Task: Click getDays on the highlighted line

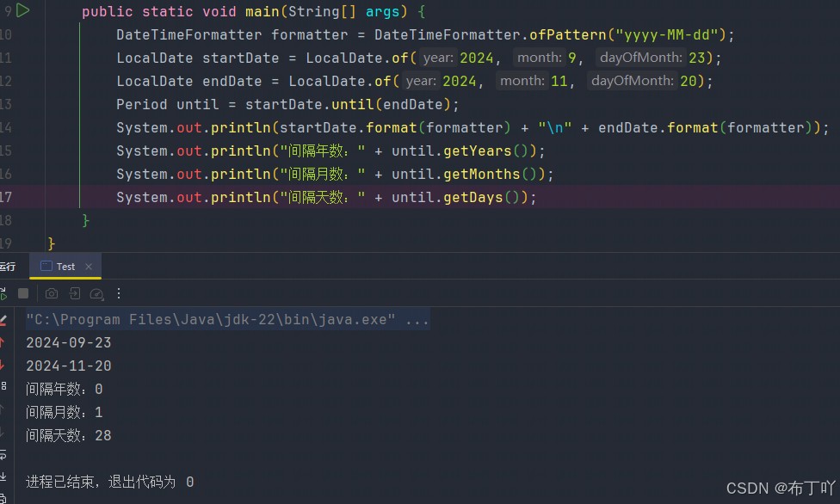Action: pyautogui.click(x=473, y=198)
